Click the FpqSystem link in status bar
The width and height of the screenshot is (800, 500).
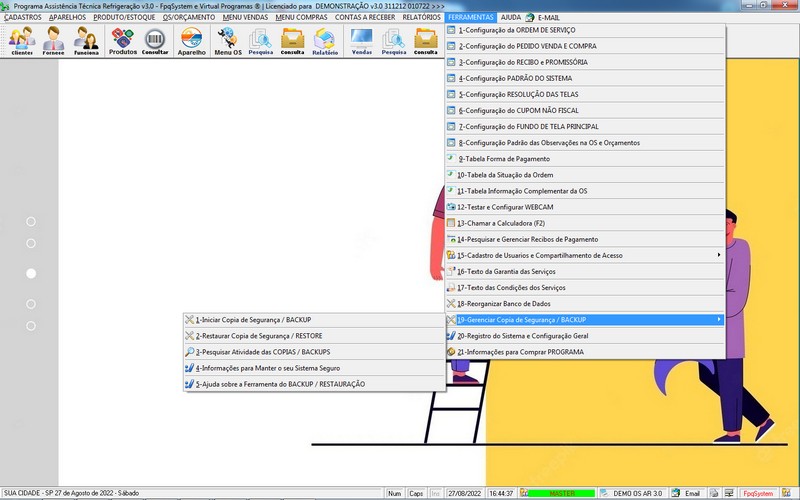coord(758,493)
